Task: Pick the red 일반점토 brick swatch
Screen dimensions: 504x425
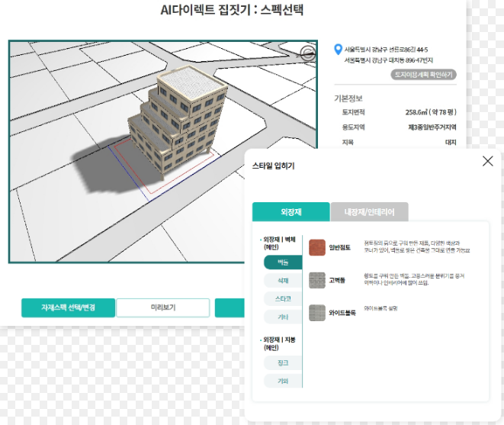Action: tap(317, 247)
